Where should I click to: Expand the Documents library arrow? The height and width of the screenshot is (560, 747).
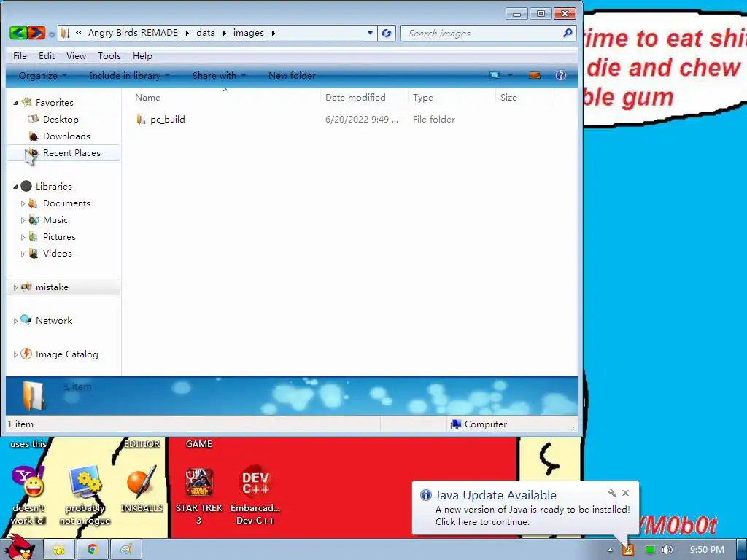pyautogui.click(x=23, y=203)
